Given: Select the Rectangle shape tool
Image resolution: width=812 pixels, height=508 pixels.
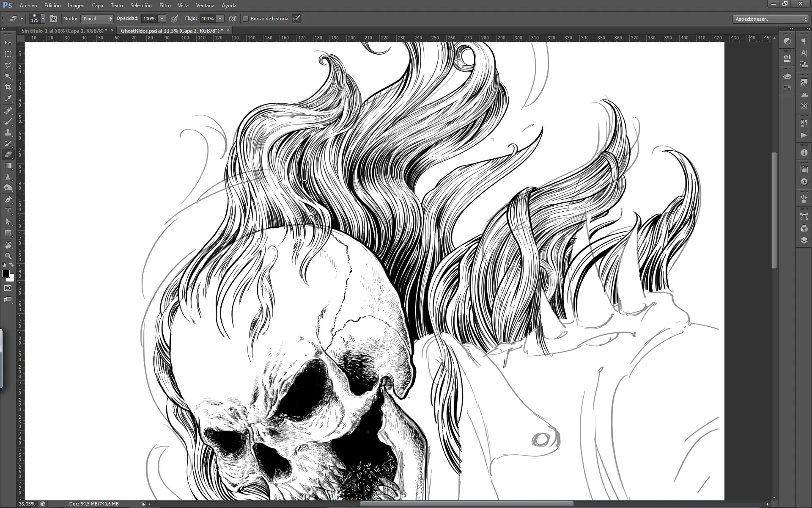Looking at the screenshot, I should click(8, 233).
